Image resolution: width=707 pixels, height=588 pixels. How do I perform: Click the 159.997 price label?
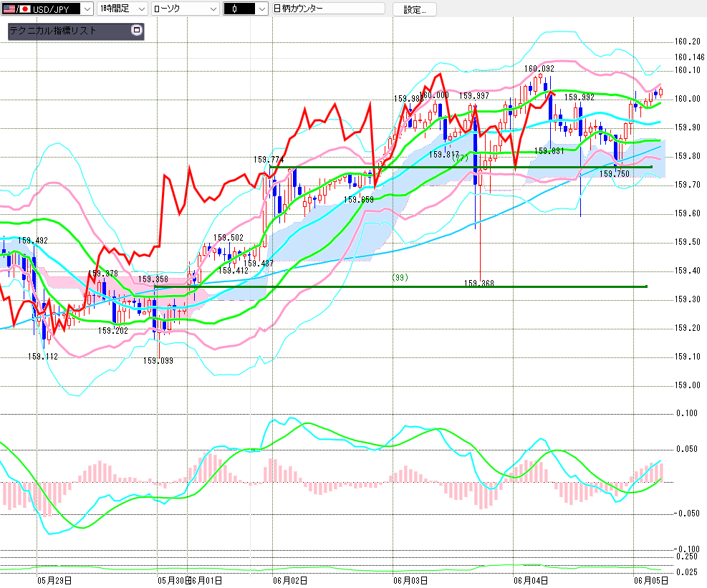pyautogui.click(x=474, y=95)
